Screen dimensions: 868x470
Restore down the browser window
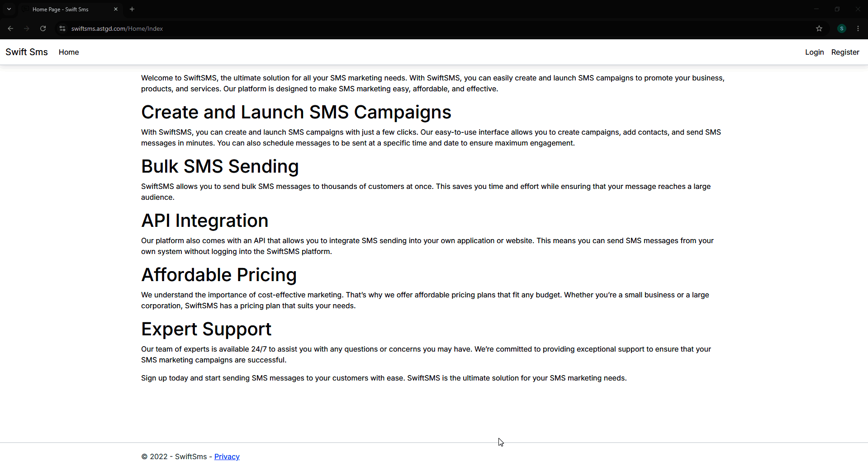pos(837,9)
